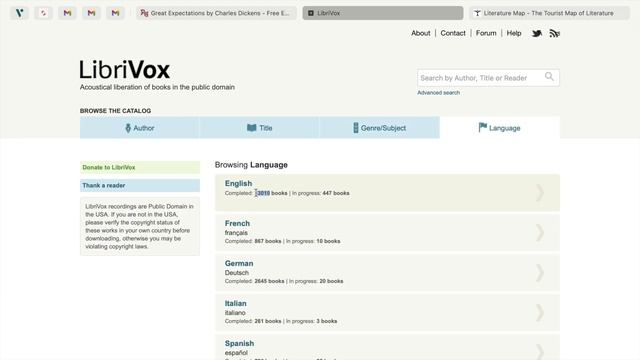Click the Donate to LibriVox button
The width and height of the screenshot is (640, 360).
[140, 167]
